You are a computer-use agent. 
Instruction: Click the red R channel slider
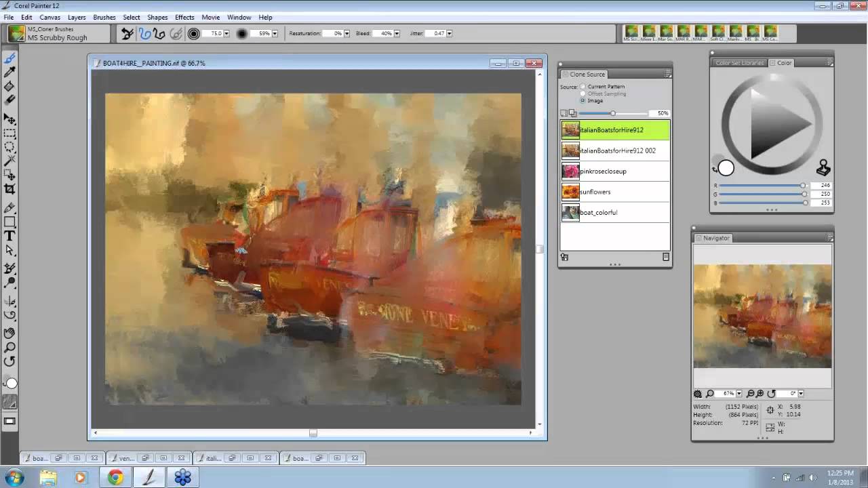(761, 186)
